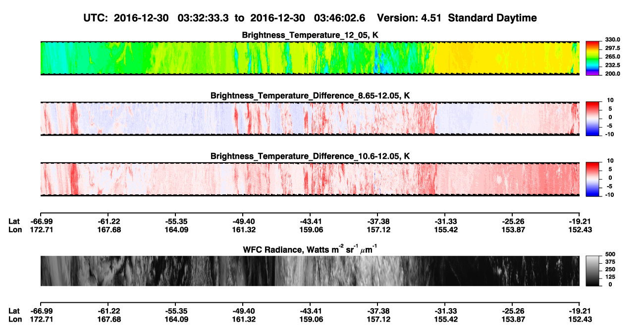Click latitude -43.41 below the WFC Radiance panel
This screenshot has height=330, width=644.
(310, 311)
